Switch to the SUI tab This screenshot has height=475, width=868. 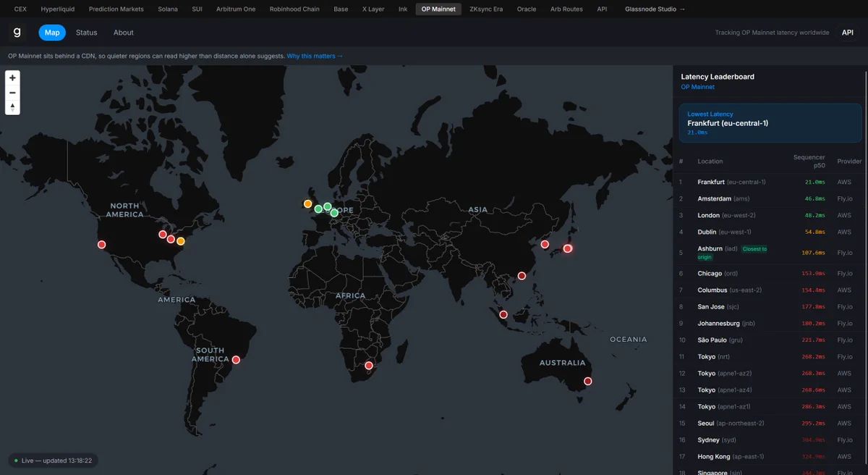tap(197, 9)
